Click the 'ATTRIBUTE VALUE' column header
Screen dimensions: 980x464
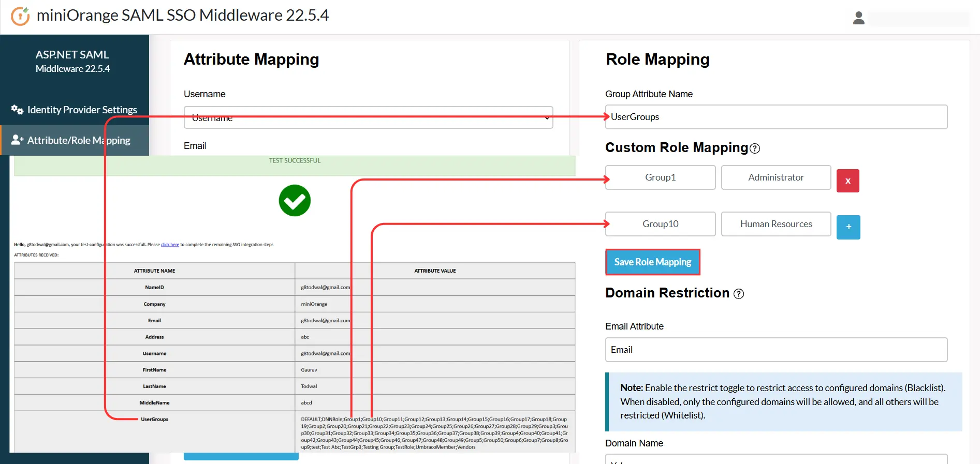[x=435, y=271]
